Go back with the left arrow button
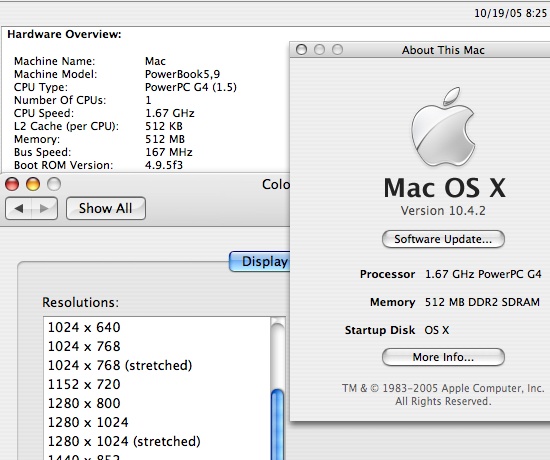The width and height of the screenshot is (550, 460). tap(19, 208)
